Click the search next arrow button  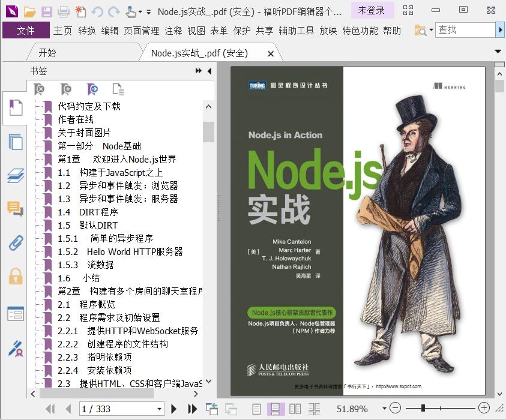tap(499, 30)
